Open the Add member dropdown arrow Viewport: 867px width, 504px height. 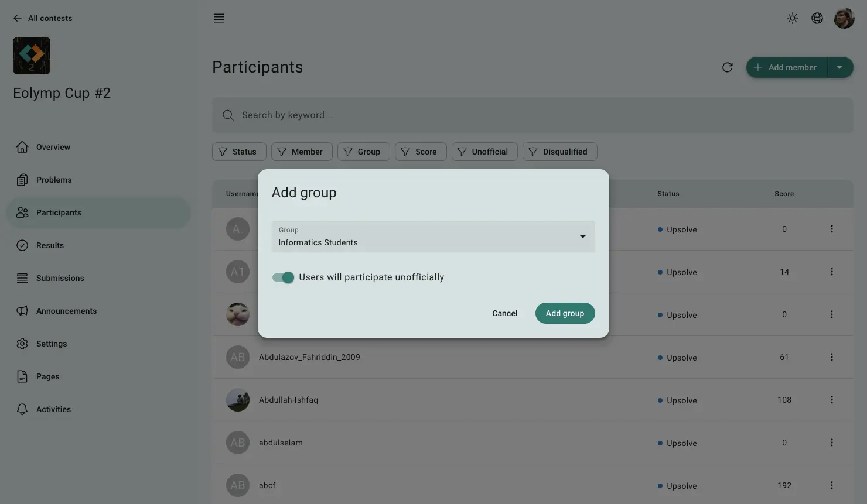[x=839, y=67]
